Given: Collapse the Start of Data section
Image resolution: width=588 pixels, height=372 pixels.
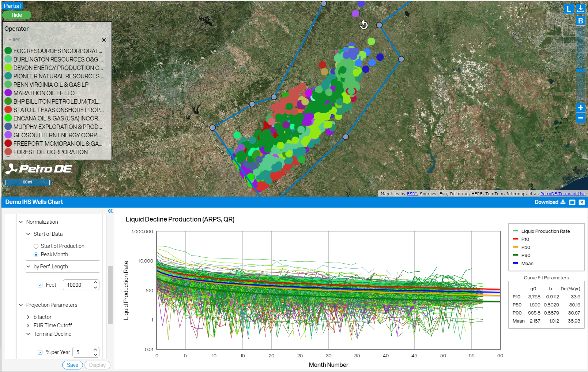Looking at the screenshot, I should tap(28, 234).
